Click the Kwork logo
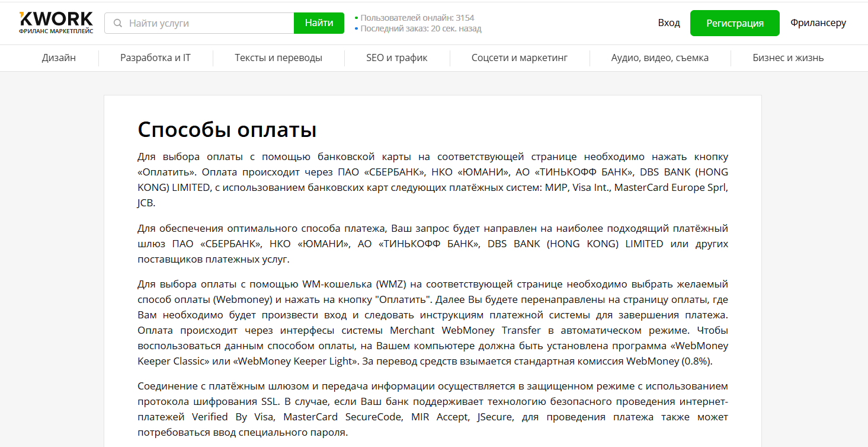The image size is (868, 447). tap(56, 23)
